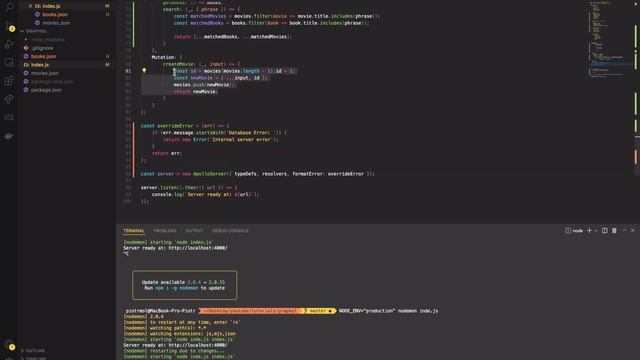The height and width of the screenshot is (360, 640).
Task: Kill terminal with trash icon
Action: (x=614, y=231)
